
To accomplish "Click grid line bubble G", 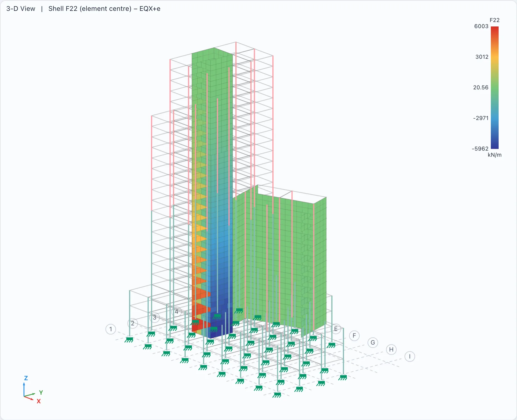I will [x=373, y=343].
